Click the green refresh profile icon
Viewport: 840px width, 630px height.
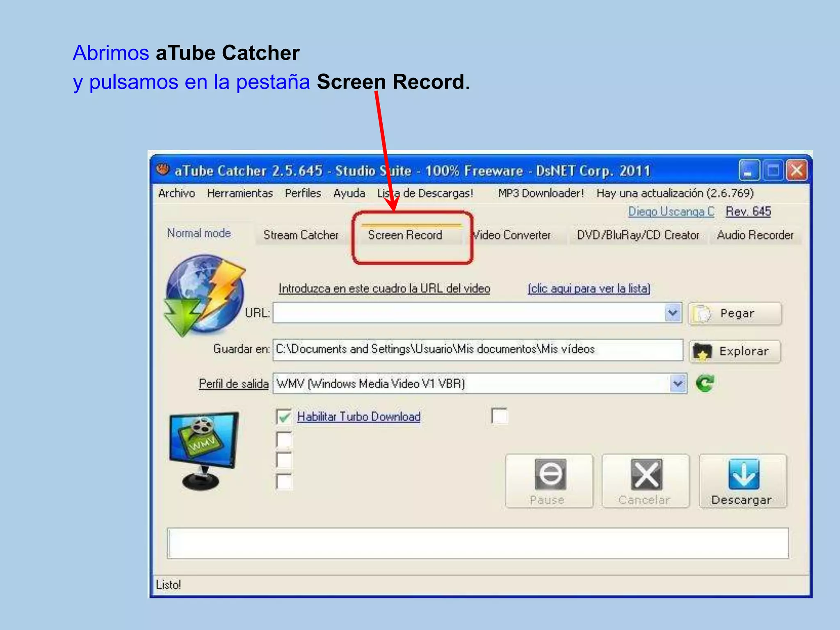(x=705, y=383)
